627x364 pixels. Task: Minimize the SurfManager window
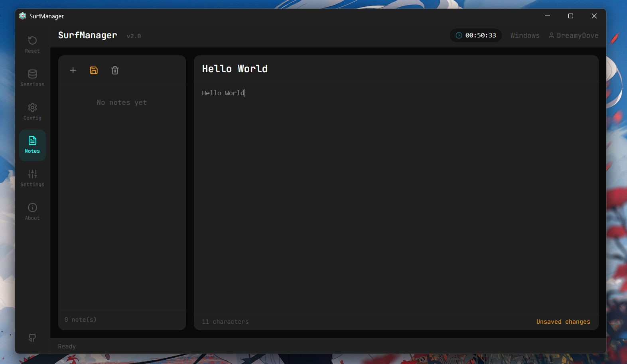(548, 16)
